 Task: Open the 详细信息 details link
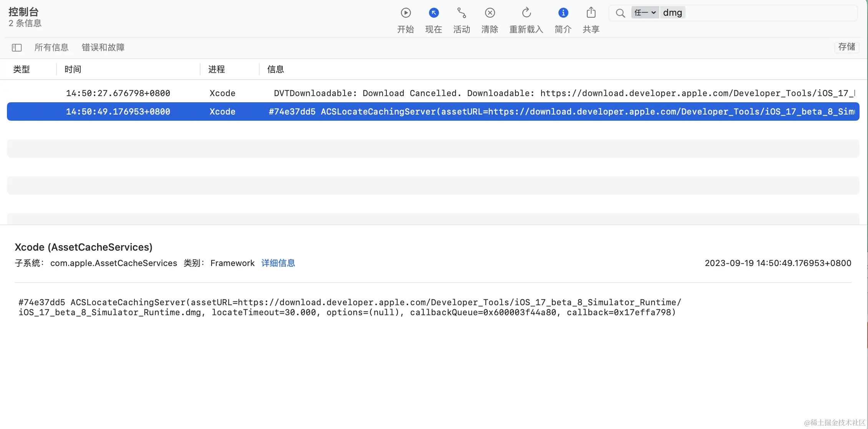(278, 263)
